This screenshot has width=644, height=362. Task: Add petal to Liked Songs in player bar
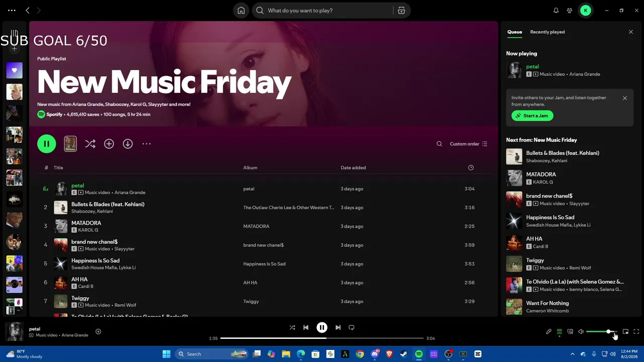click(x=98, y=331)
